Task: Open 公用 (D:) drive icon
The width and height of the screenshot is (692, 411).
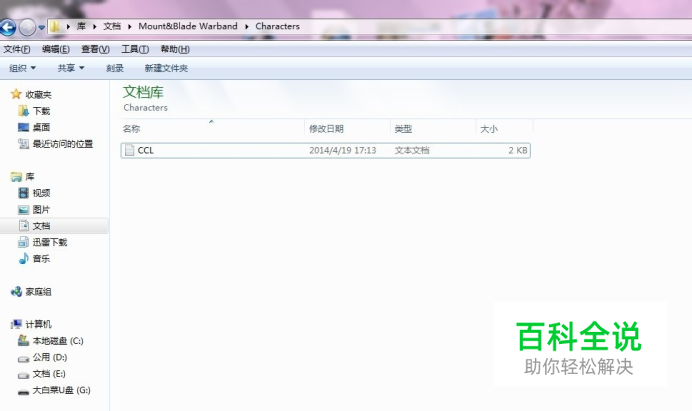Action: 23,358
